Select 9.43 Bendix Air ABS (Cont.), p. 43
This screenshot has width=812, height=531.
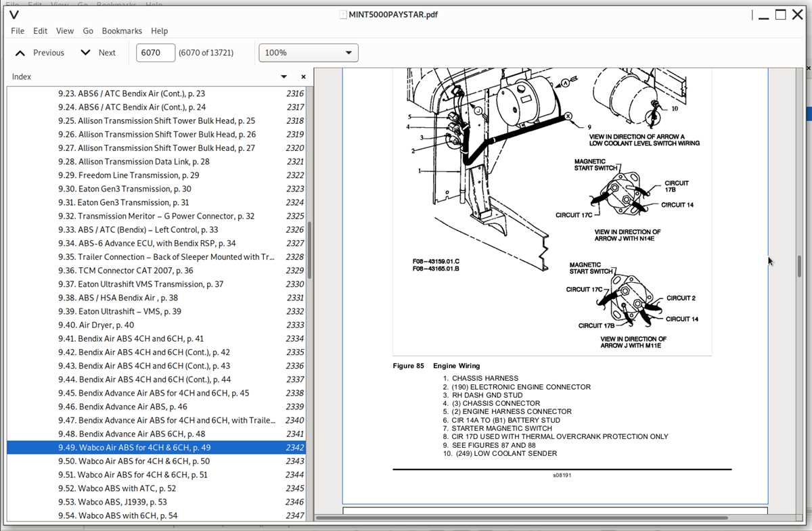[156, 366]
